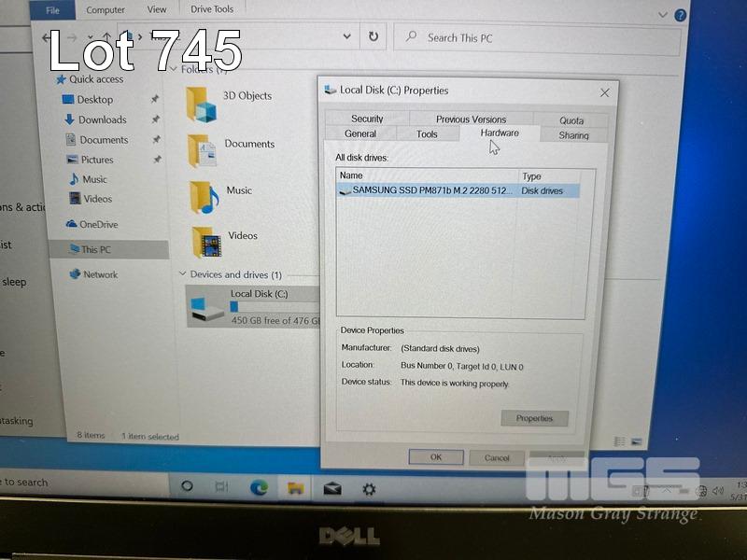Screen dimensions: 747x560
Task: Open Microsoft Edge from the taskbar
Action: click(259, 487)
